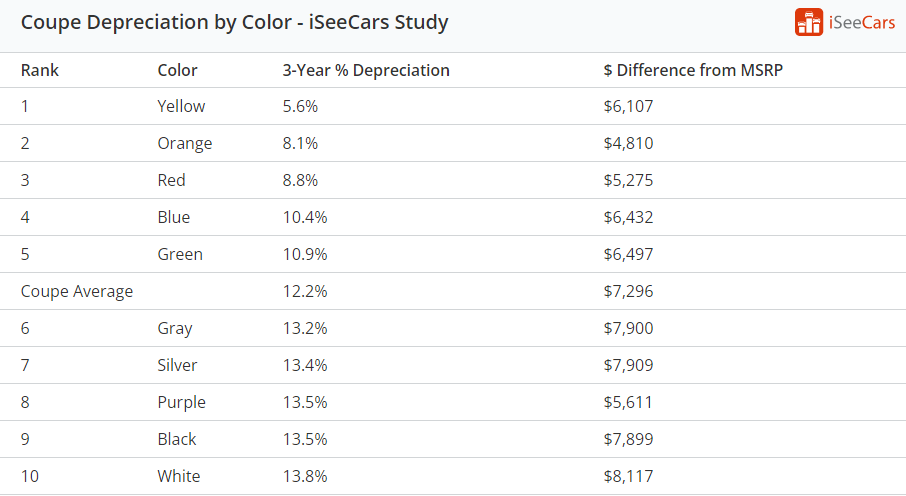Click the iSeeCars logo icon
The image size is (906, 496).
pyautogui.click(x=809, y=22)
